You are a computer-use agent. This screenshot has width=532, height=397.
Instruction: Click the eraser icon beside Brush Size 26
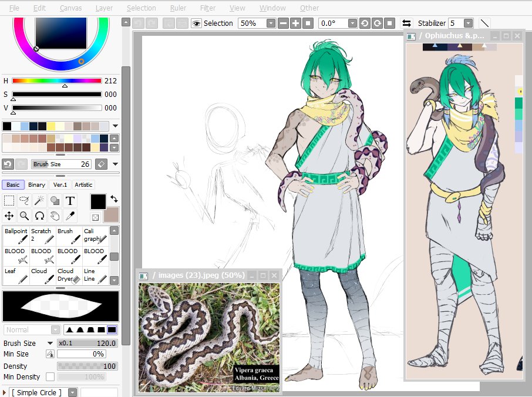[x=101, y=164]
